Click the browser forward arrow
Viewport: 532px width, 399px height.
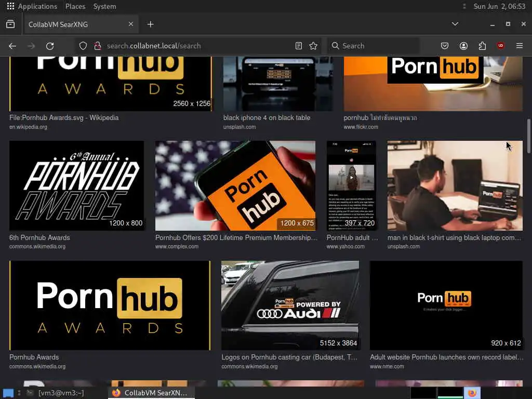click(x=31, y=46)
